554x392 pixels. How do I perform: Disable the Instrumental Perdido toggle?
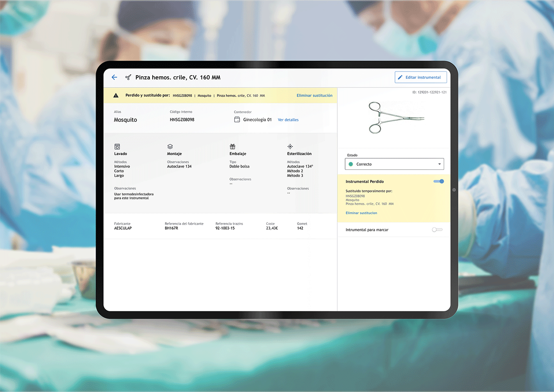tap(439, 181)
